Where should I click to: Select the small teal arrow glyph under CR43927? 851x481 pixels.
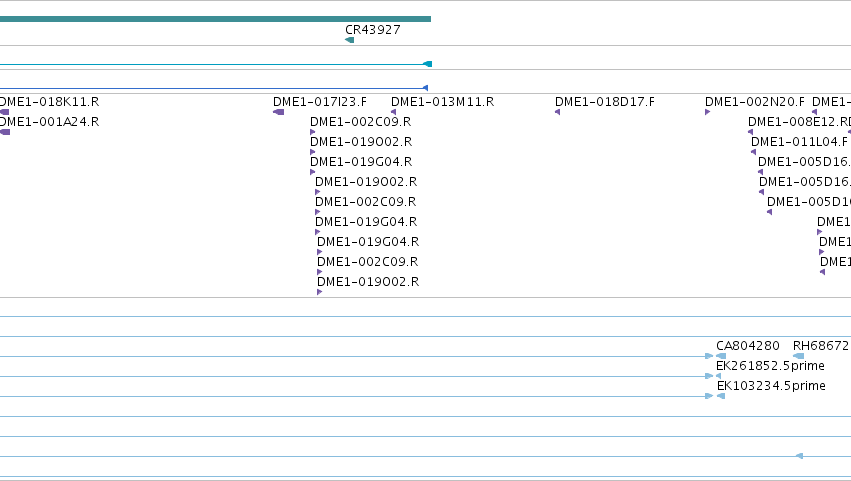pos(350,40)
